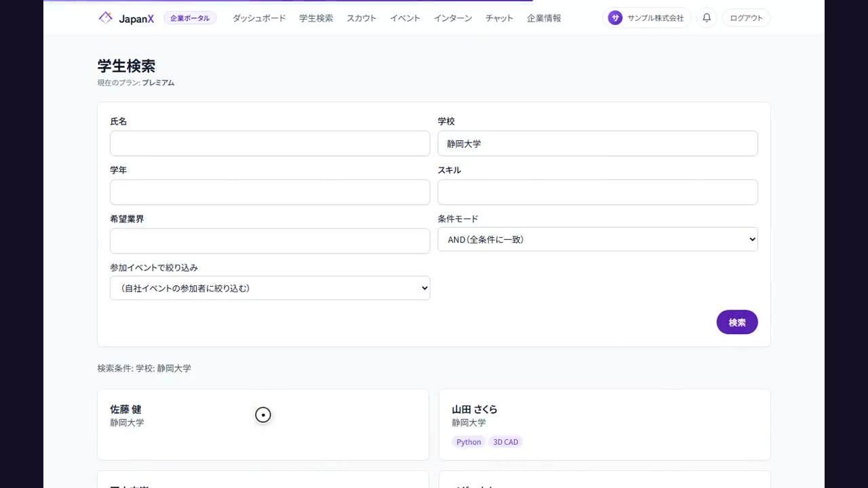Click the JapanX logo icon
Image resolution: width=868 pixels, height=488 pixels.
105,18
